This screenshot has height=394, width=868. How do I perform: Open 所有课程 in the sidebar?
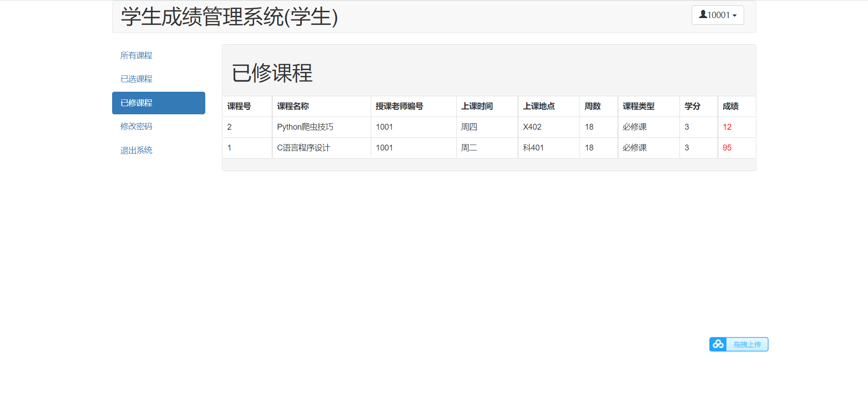click(x=159, y=56)
